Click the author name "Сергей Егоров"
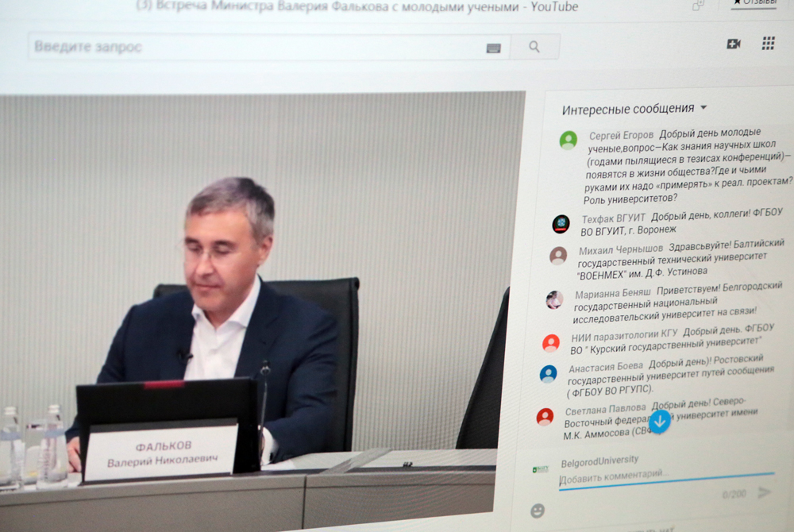Viewport: 794px width, 532px height. pyautogui.click(x=622, y=136)
